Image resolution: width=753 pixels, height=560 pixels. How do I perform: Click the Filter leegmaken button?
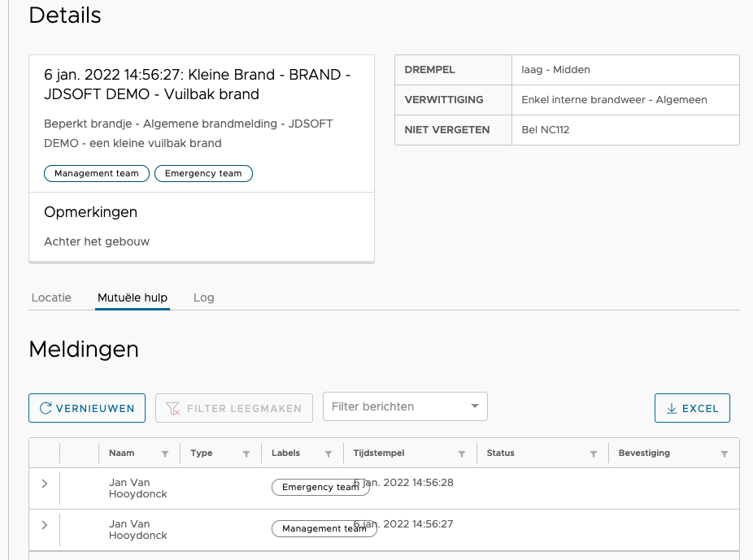tap(234, 408)
